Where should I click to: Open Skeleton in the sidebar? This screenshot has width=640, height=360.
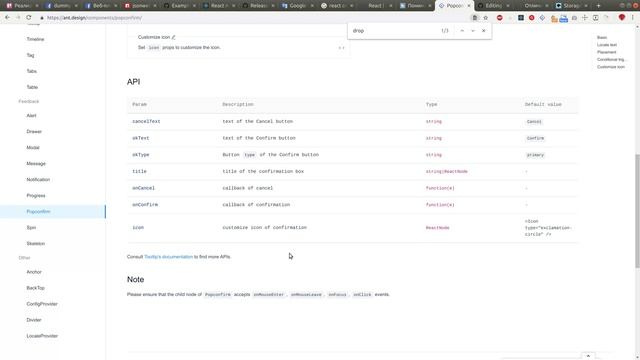[x=36, y=243]
